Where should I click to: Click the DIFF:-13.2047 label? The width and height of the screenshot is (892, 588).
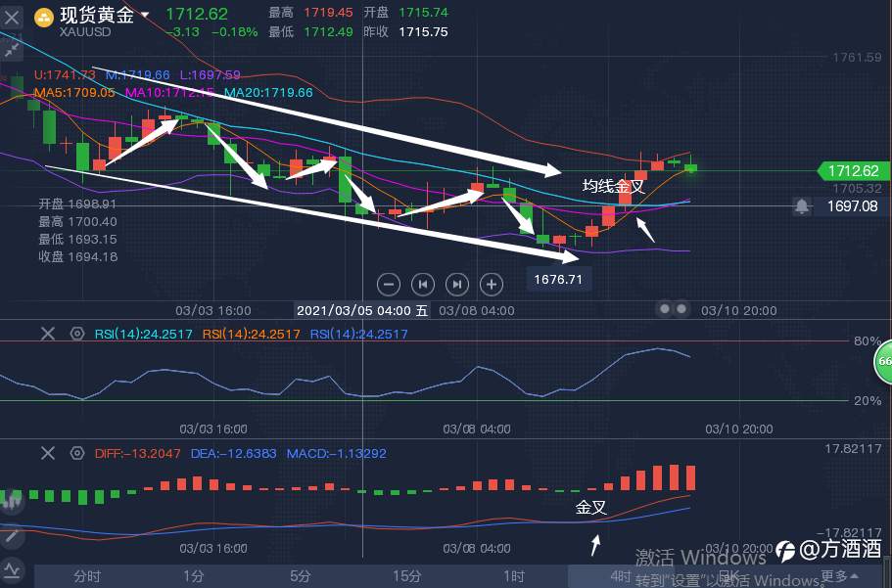[137, 454]
